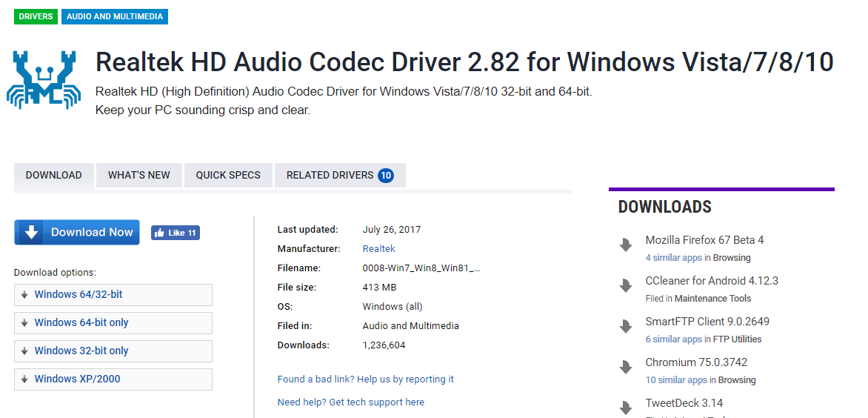
Task: Open the Audio and Multimedia category tag
Action: point(115,16)
